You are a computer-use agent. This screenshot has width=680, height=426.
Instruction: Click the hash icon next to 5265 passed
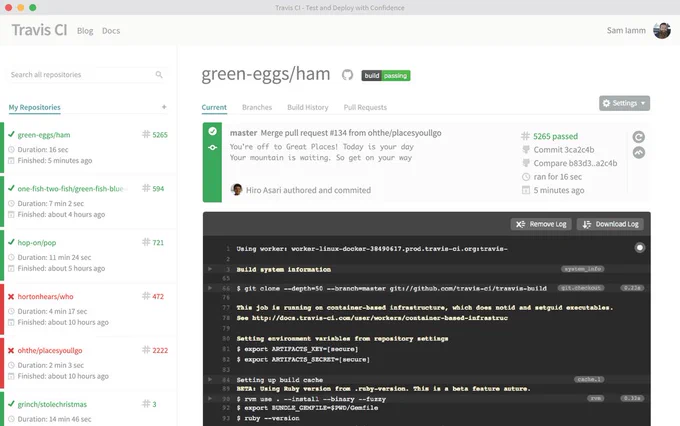click(525, 136)
